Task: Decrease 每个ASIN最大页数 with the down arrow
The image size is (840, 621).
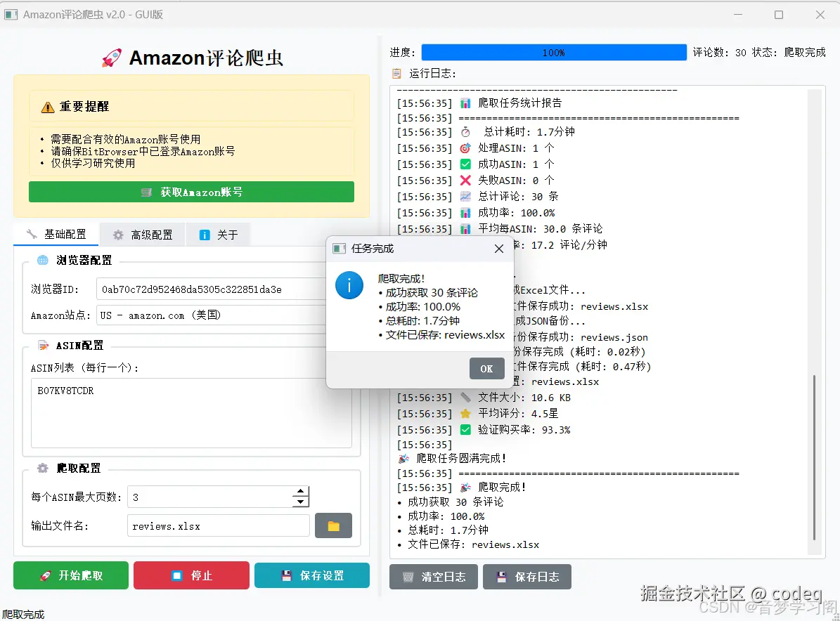Action: (301, 501)
